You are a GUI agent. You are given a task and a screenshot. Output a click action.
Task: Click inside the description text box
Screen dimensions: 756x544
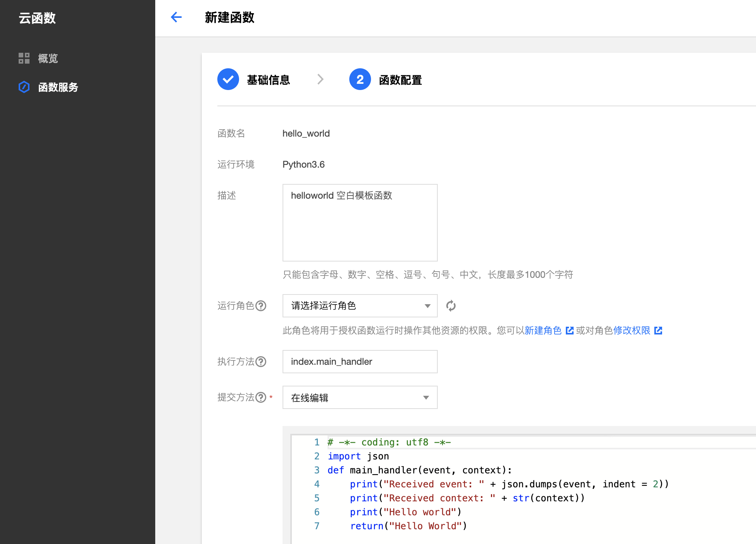pyautogui.click(x=360, y=223)
